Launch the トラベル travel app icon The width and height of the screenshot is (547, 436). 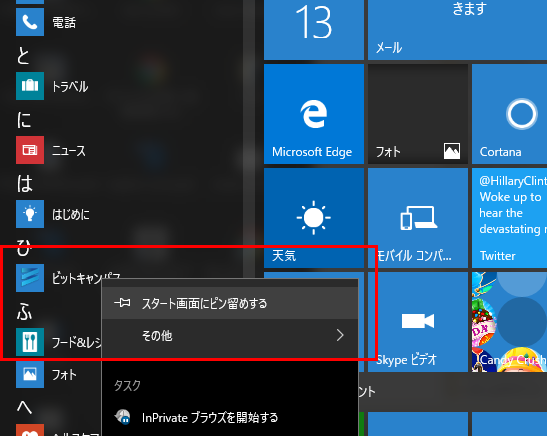[x=30, y=86]
